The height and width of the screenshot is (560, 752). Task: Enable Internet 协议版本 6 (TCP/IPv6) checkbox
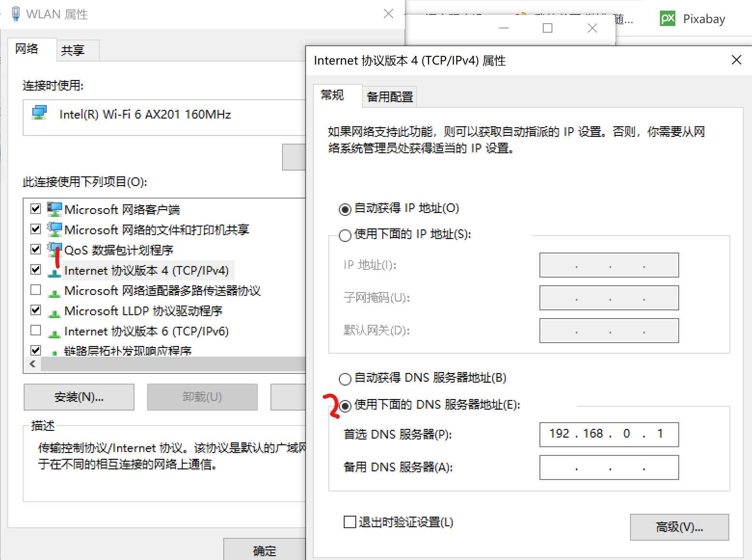36,330
